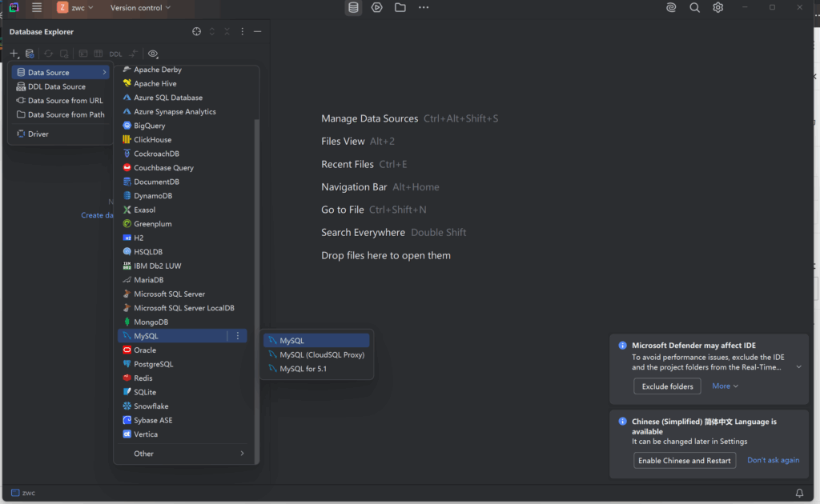The height and width of the screenshot is (504, 820).
Task: Open IDE settings gear icon
Action: (x=717, y=7)
